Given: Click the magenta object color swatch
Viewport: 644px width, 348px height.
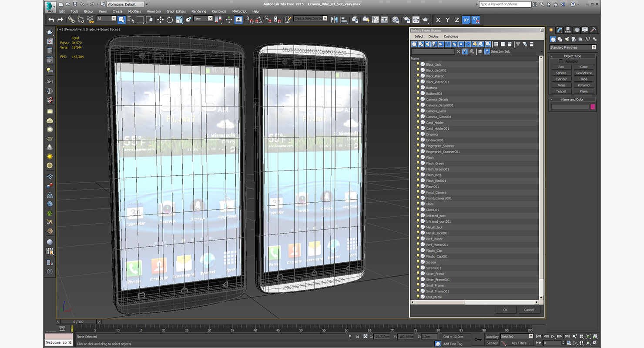Looking at the screenshot, I should pos(593,107).
